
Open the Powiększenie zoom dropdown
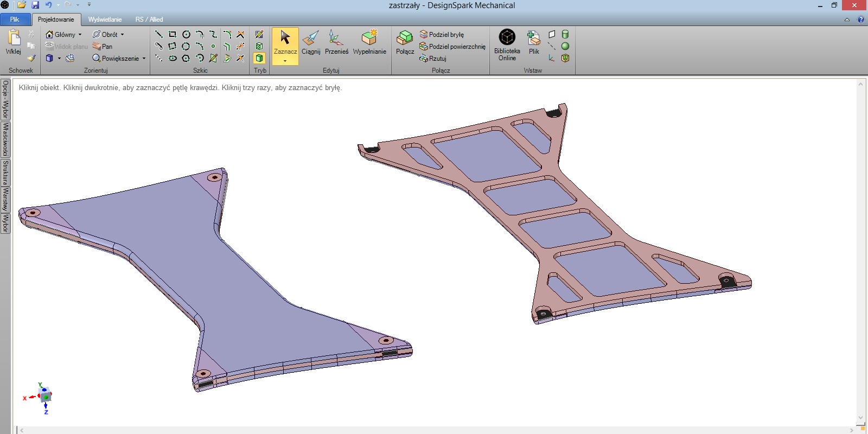tap(144, 58)
